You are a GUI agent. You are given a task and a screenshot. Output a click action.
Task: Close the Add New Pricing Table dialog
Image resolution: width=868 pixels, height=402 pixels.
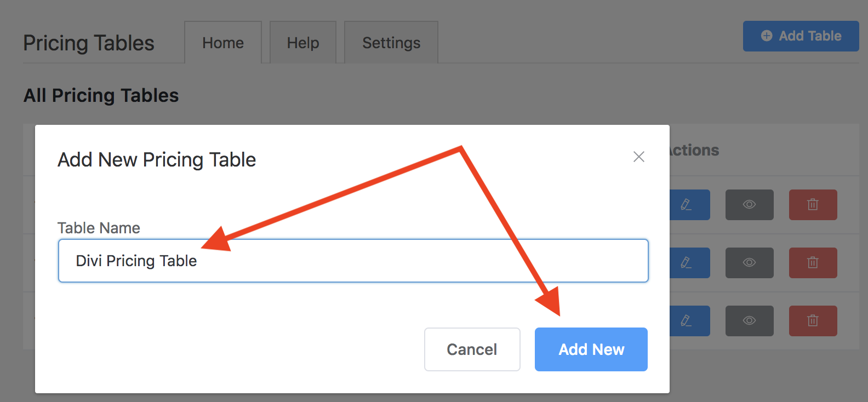click(638, 157)
